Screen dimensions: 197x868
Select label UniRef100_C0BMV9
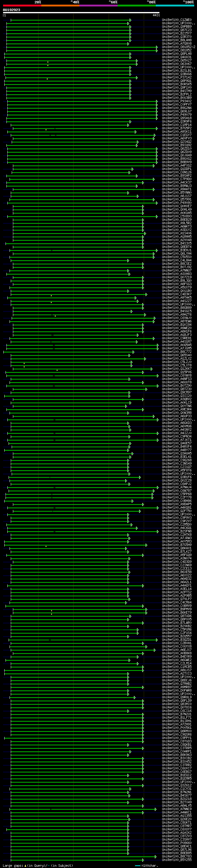pos(177,606)
